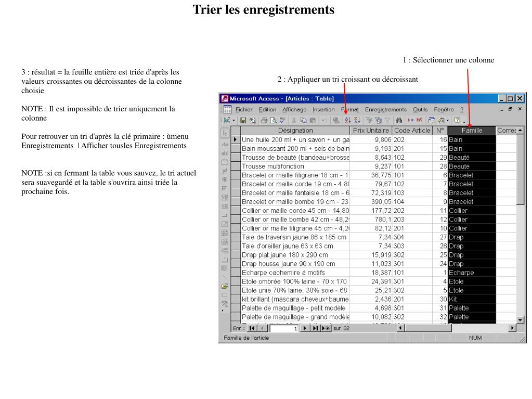The image size is (532, 399).
Task: Click vertical scrollbar down arrow
Action: pyautogui.click(x=520, y=319)
